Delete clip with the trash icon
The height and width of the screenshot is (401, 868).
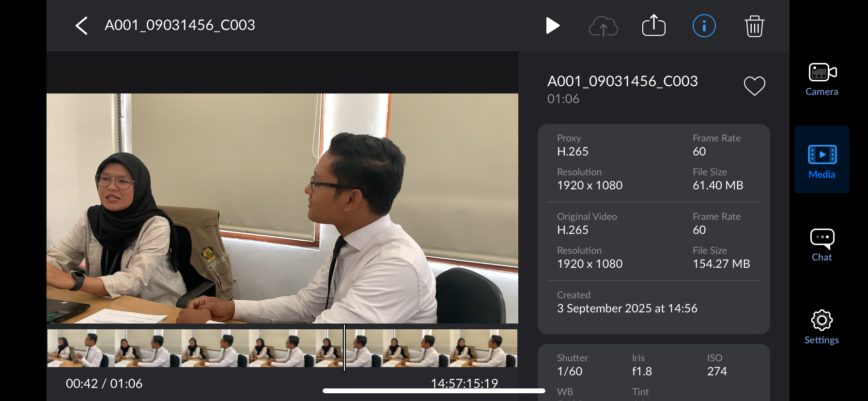pyautogui.click(x=754, y=26)
